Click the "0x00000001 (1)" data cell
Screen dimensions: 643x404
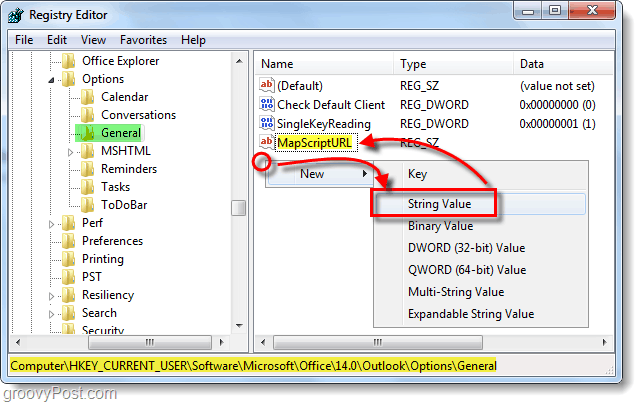[x=557, y=124]
